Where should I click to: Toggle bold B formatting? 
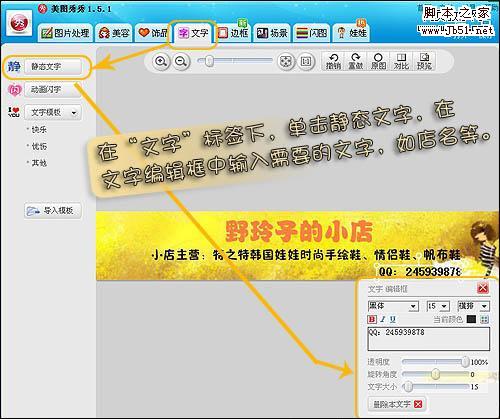372,319
